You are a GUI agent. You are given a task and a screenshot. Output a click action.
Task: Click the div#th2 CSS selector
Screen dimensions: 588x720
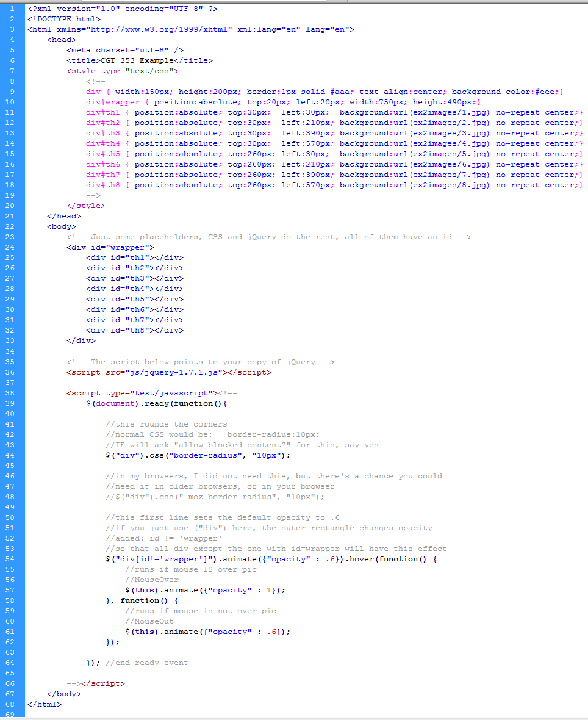[x=103, y=123]
